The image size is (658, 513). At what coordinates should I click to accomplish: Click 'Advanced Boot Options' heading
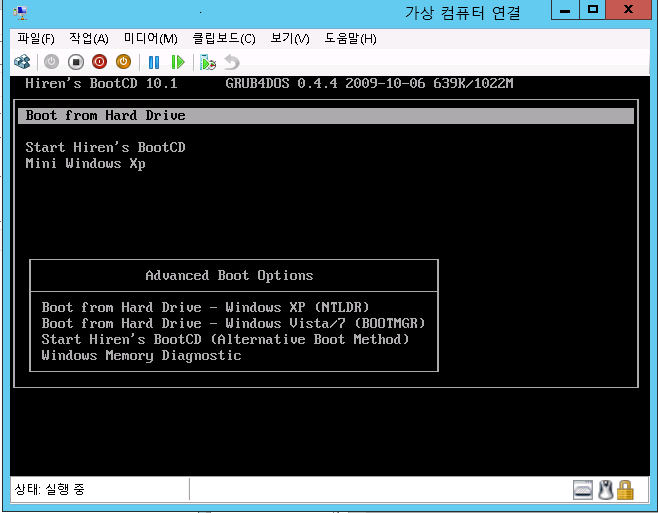pyautogui.click(x=229, y=275)
